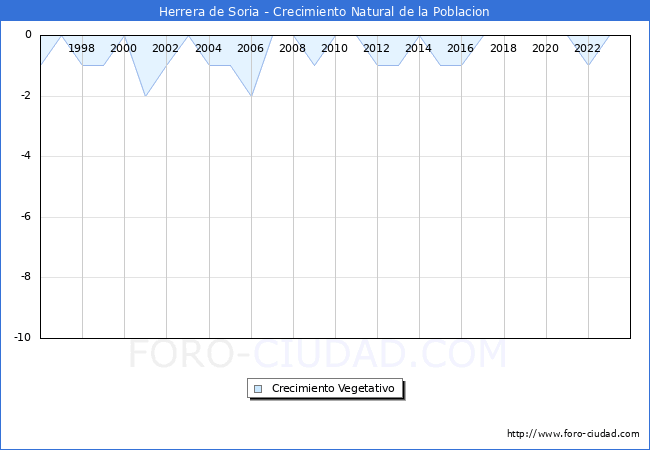Click the 2006 data dip at -2

pos(251,96)
